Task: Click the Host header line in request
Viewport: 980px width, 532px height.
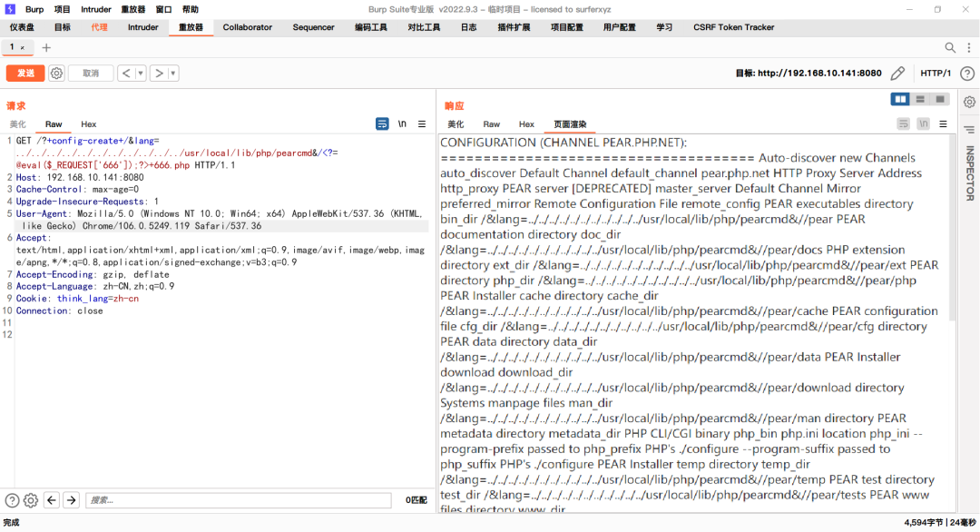Action: pyautogui.click(x=80, y=178)
